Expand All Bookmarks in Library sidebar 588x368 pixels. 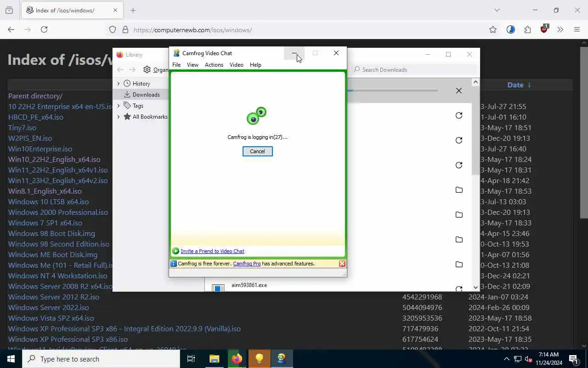[119, 117]
